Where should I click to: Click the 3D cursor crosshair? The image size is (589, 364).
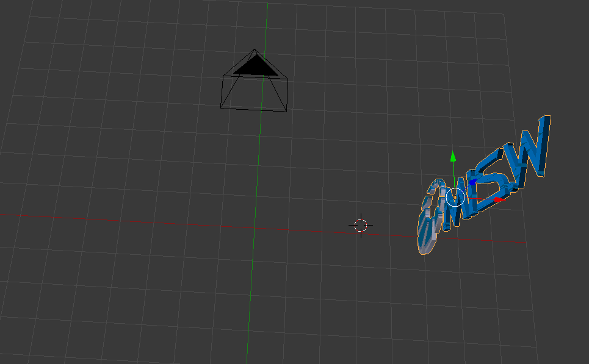click(361, 225)
